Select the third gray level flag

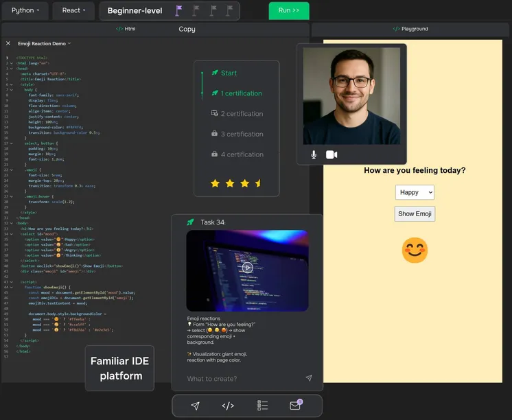[x=213, y=10]
